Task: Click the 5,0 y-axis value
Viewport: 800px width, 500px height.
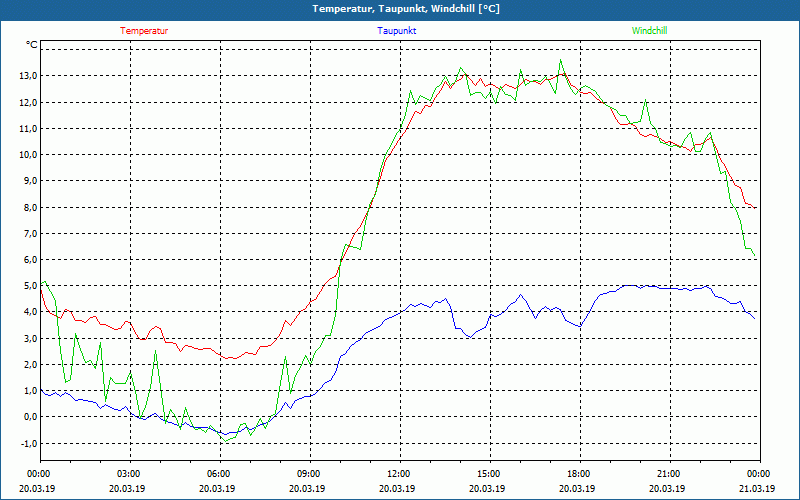Action: click(31, 286)
